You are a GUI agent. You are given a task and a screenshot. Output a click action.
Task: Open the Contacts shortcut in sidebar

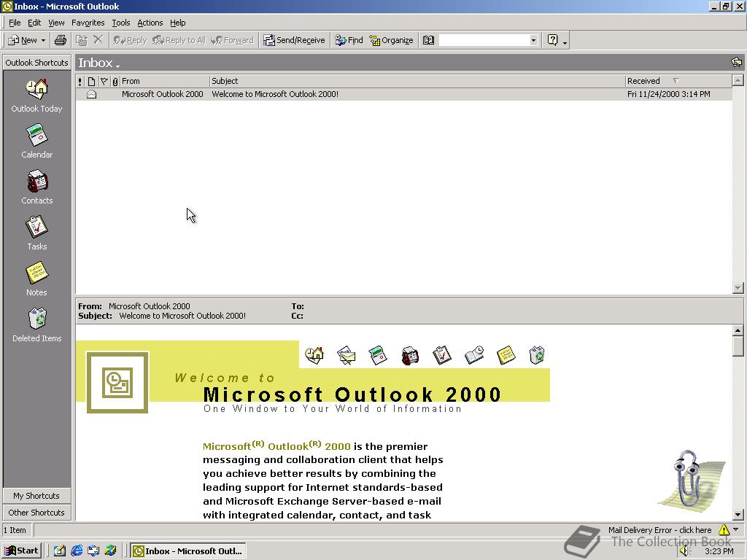point(36,187)
